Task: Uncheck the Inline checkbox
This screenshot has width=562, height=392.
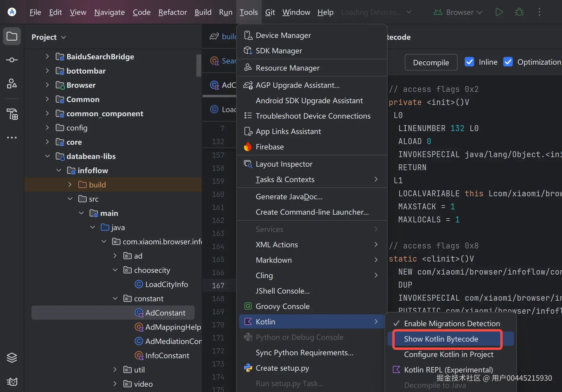Action: pos(469,62)
